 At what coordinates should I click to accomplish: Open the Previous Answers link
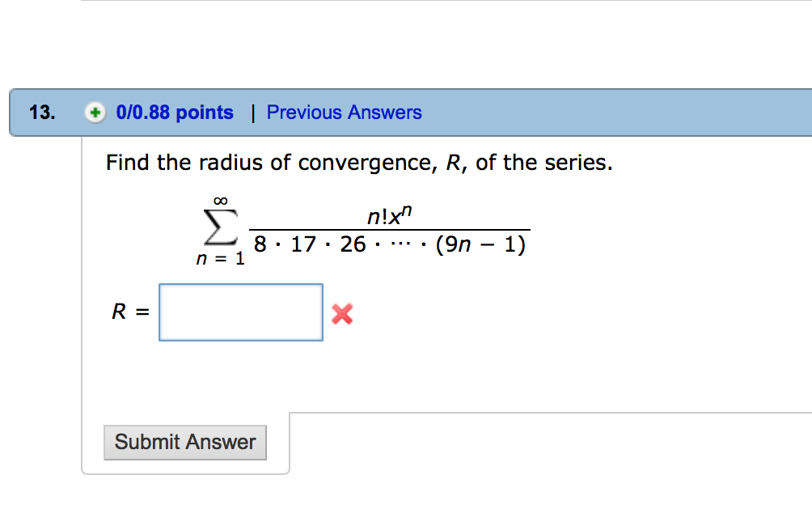(344, 112)
